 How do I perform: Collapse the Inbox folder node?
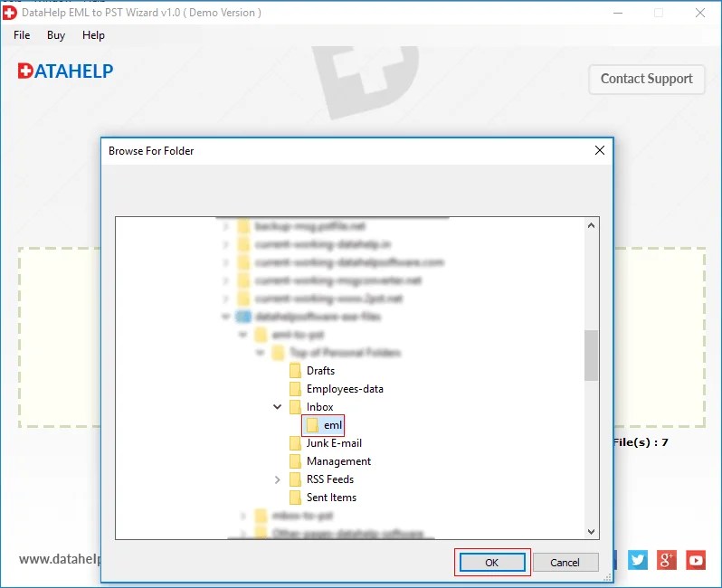(x=277, y=407)
